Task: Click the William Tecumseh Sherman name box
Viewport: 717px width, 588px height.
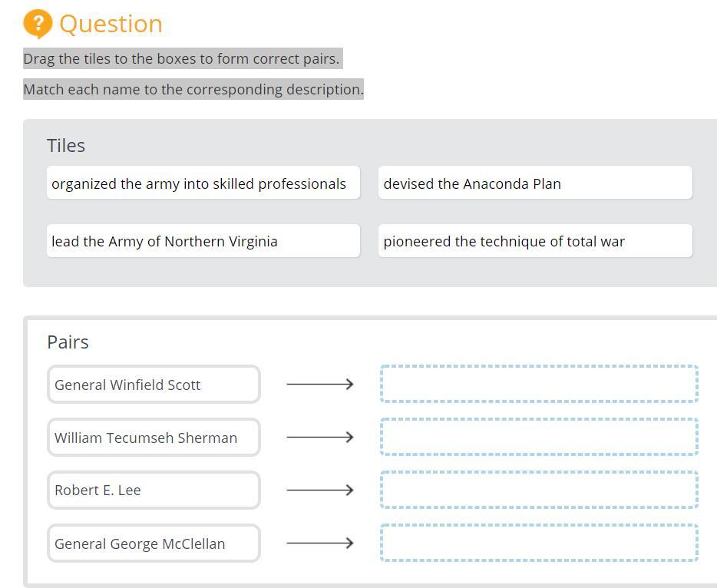Action: tap(154, 438)
